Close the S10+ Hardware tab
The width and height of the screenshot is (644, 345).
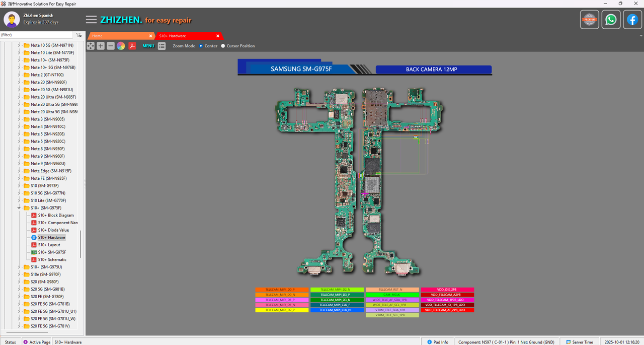[x=218, y=36]
